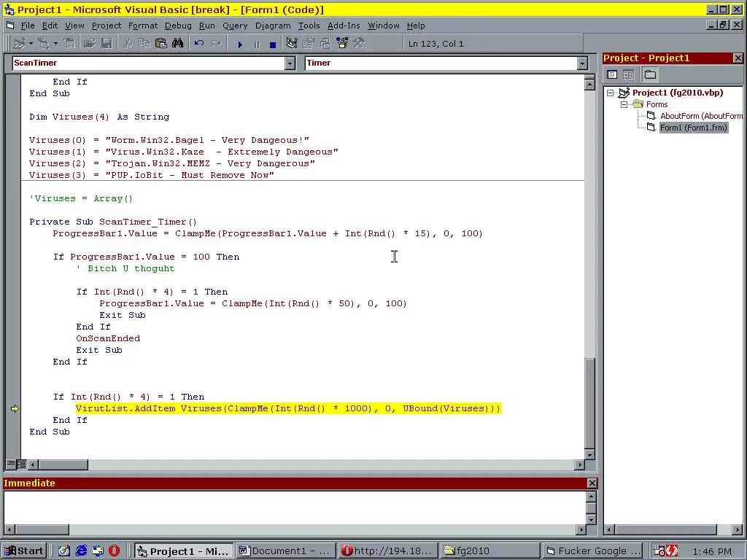Click the Cut scissors icon

(x=127, y=44)
